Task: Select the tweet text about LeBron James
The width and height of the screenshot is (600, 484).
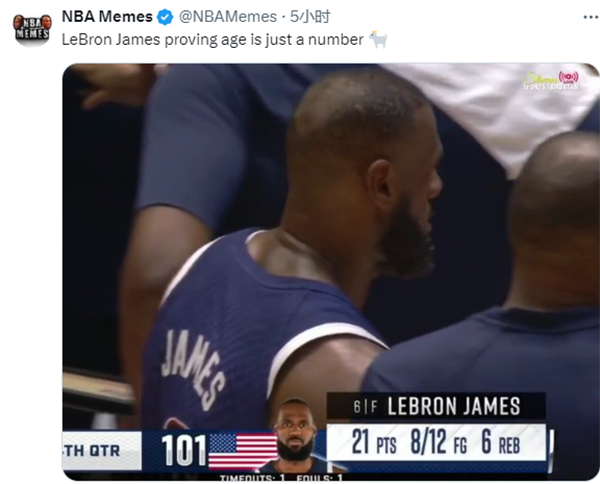Action: pos(213,40)
